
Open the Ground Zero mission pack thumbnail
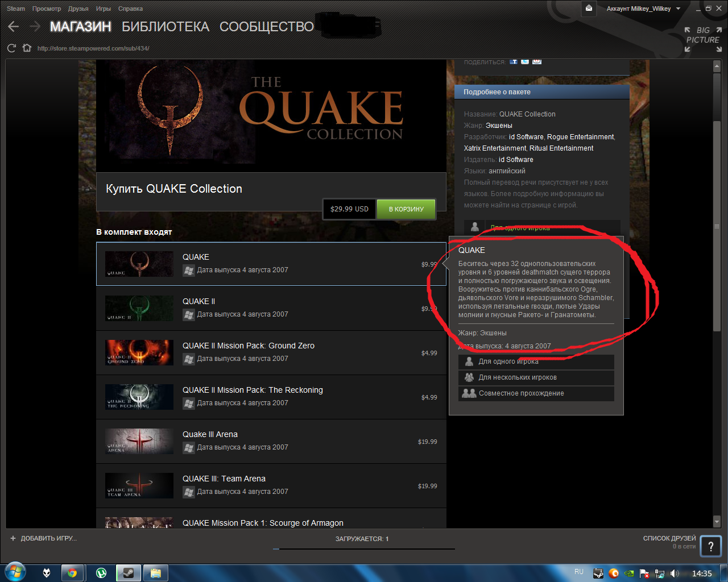[x=139, y=353]
